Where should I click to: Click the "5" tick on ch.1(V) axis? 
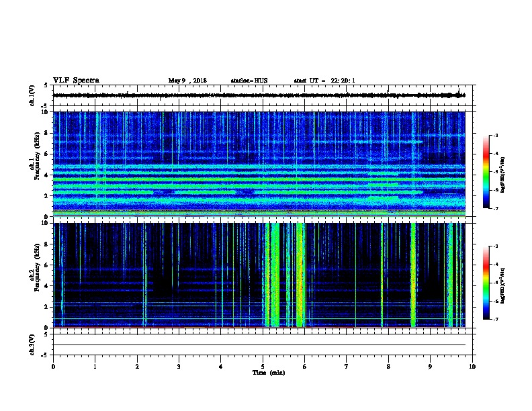(x=46, y=85)
